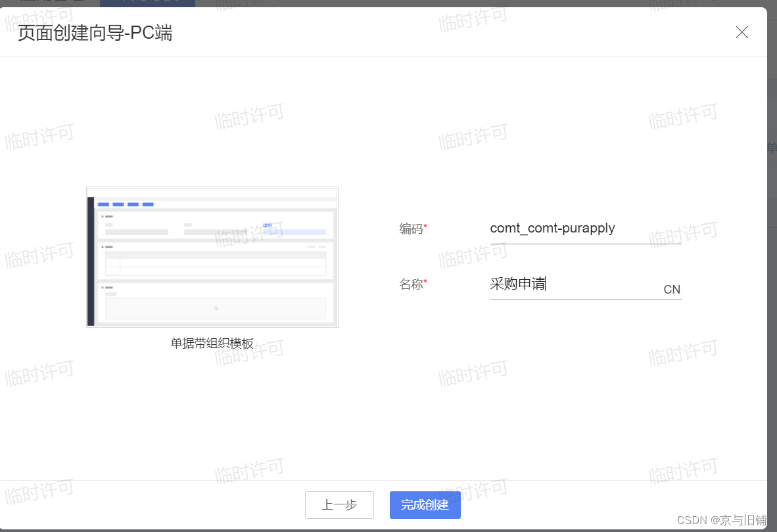The height and width of the screenshot is (532, 777).
Task: Click the 编码 field label
Action: 413,229
